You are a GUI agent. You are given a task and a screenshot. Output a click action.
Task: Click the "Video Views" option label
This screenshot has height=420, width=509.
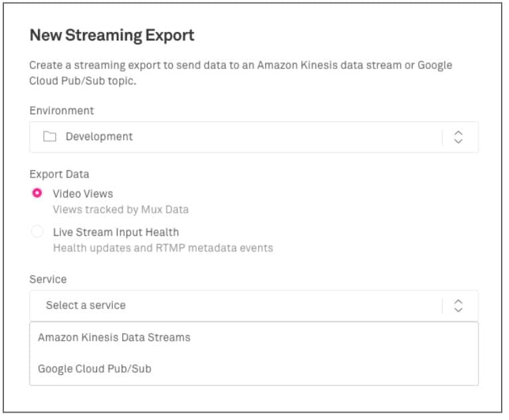pyautogui.click(x=83, y=194)
